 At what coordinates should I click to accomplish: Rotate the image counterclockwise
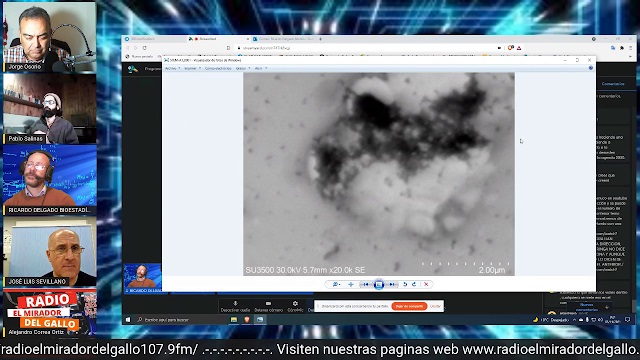[x=405, y=284]
